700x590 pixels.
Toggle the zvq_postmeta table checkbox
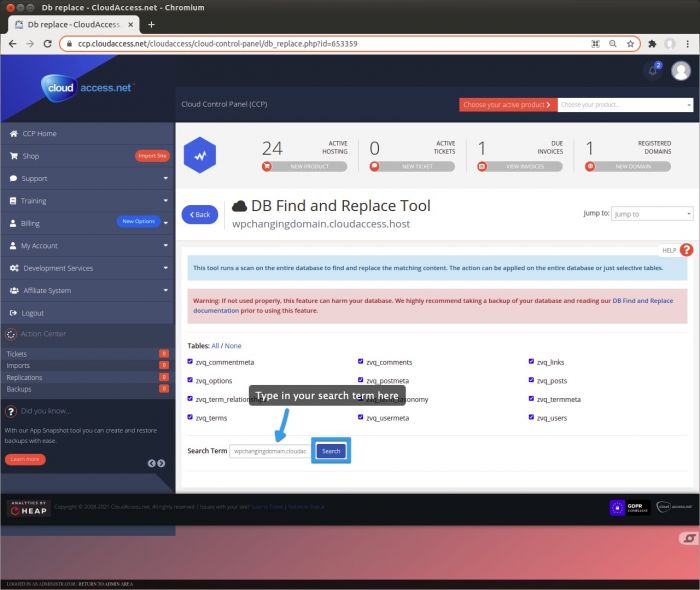point(361,380)
